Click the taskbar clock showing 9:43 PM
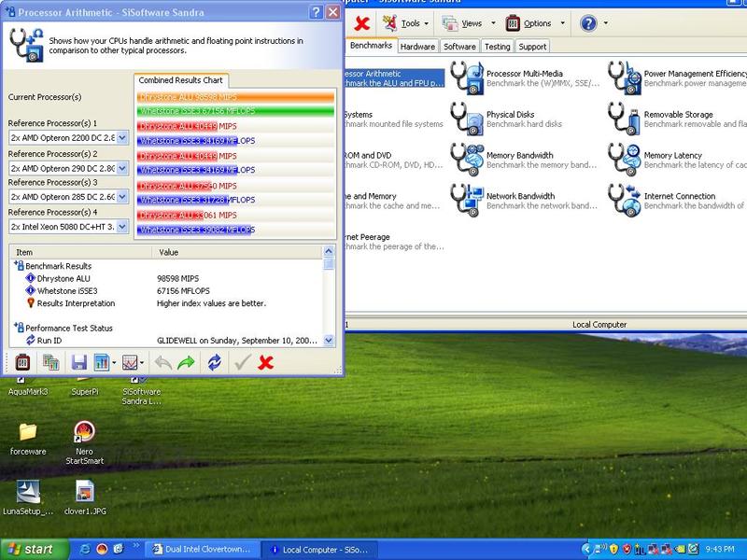This screenshot has width=747, height=560. [x=719, y=549]
